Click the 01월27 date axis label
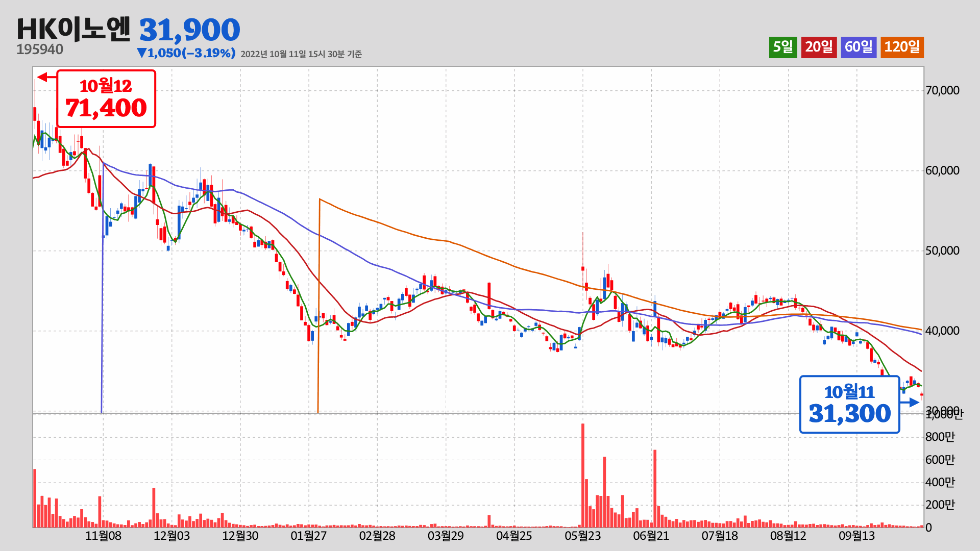Viewport: 980px width, 551px height. tap(309, 536)
